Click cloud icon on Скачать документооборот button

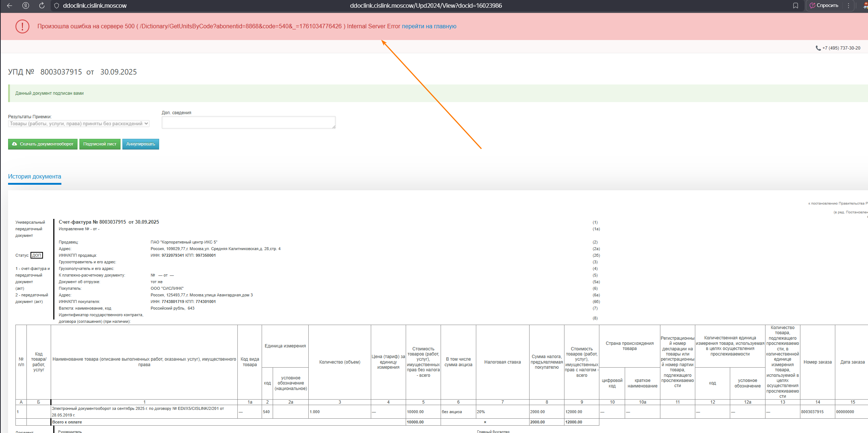click(15, 144)
